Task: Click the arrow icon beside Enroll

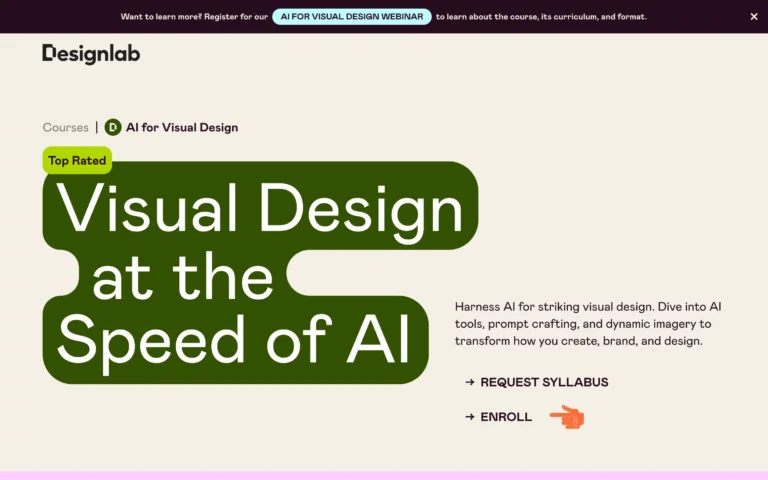Action: [469, 417]
